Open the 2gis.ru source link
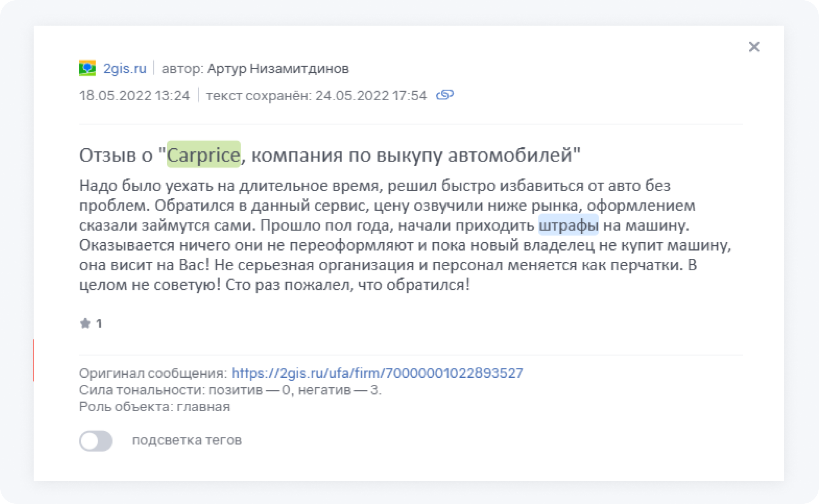Screen dimensions: 819x504 click(125, 68)
